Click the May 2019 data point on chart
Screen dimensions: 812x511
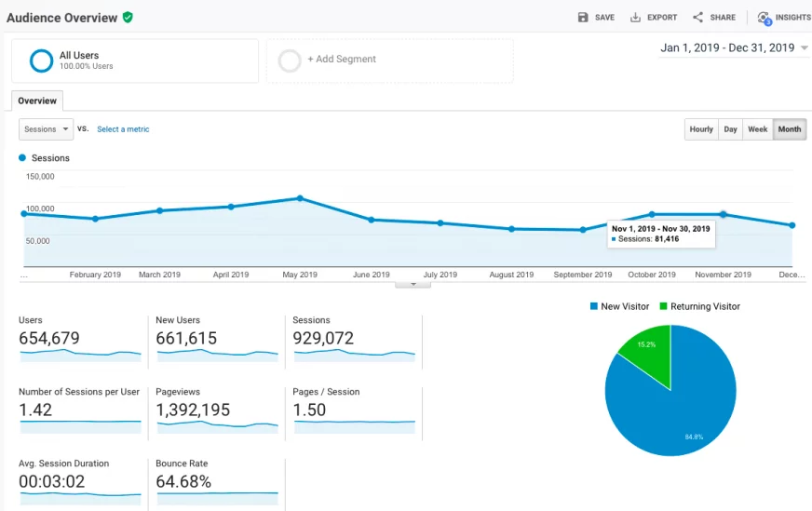click(x=300, y=198)
